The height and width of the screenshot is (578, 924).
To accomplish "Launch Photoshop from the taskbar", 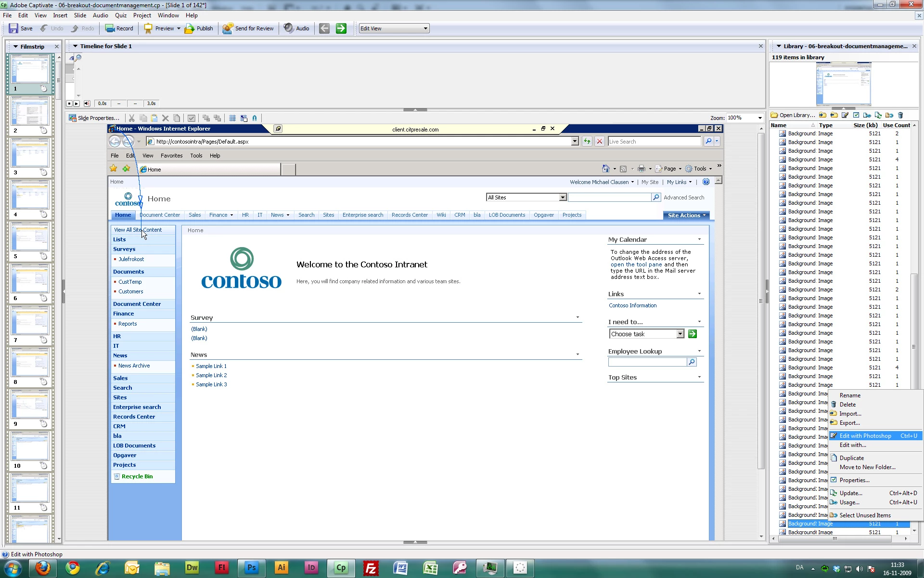I will tap(251, 568).
